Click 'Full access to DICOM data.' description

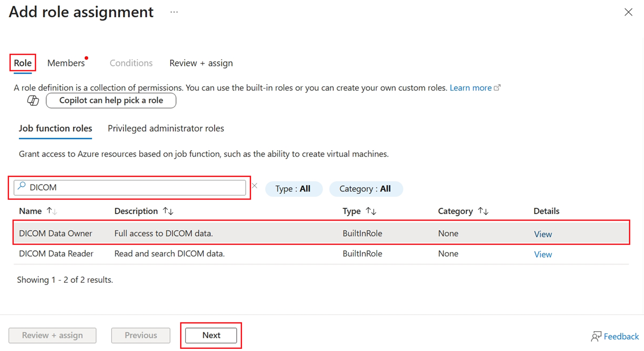[164, 233]
